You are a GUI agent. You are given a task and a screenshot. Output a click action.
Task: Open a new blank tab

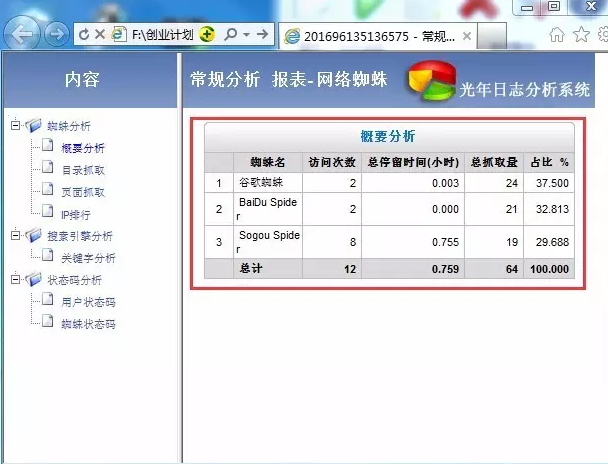492,36
